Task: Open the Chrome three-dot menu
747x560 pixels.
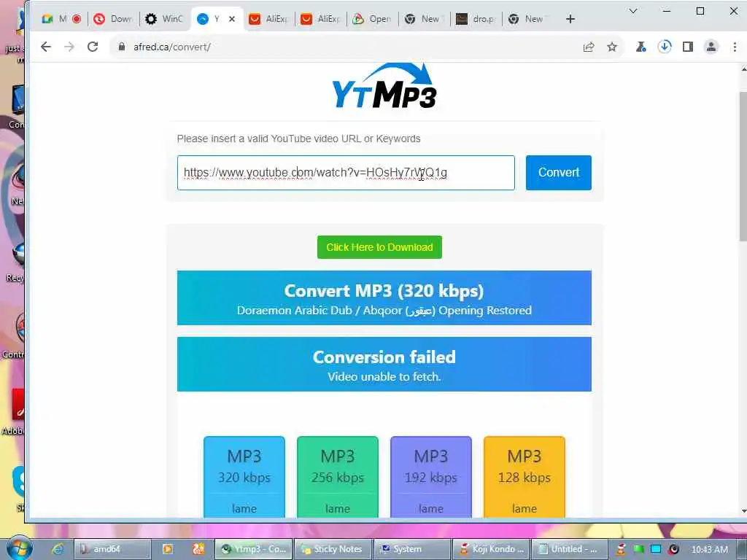Action: coord(735,47)
